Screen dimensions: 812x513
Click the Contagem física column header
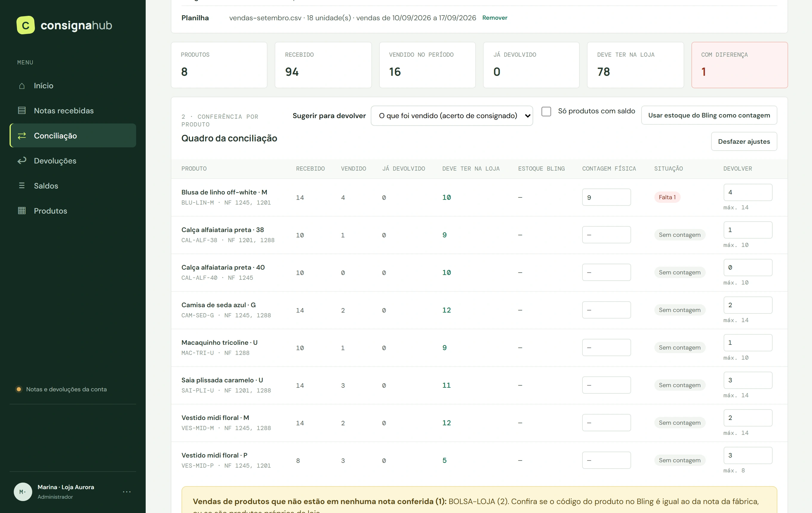point(609,169)
